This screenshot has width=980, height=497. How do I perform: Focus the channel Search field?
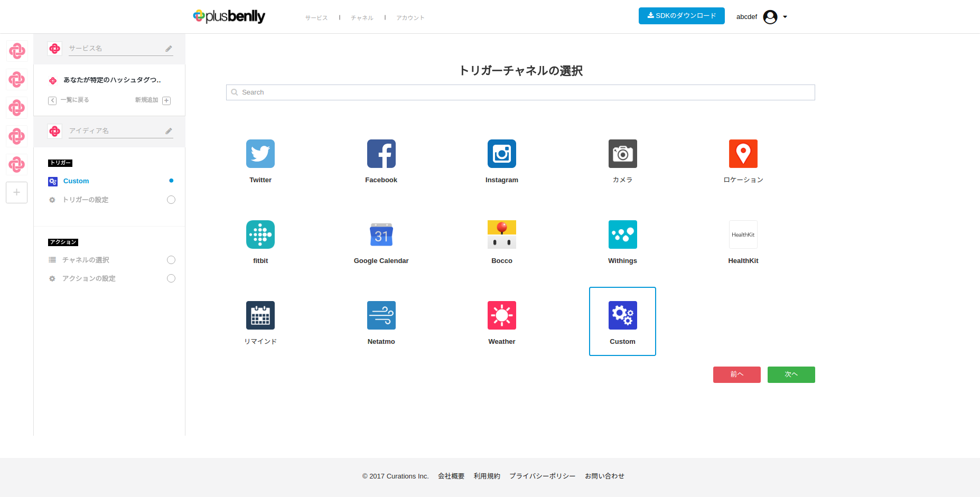click(520, 92)
